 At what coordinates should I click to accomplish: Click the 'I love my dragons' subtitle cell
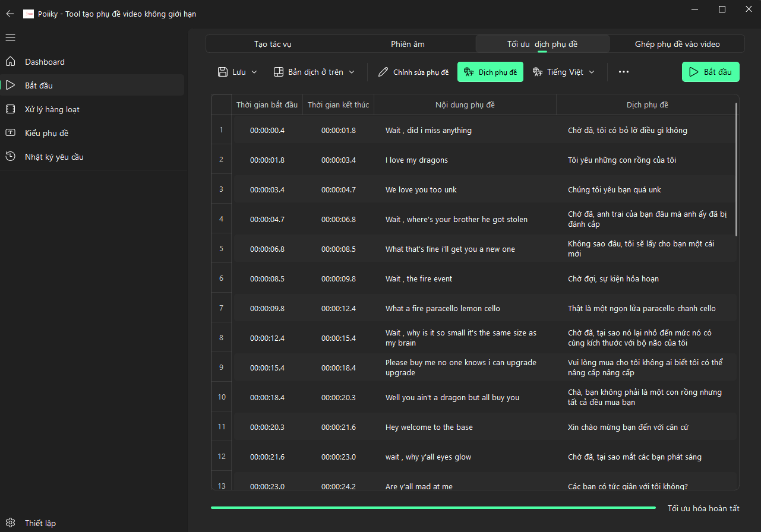pyautogui.click(x=416, y=160)
